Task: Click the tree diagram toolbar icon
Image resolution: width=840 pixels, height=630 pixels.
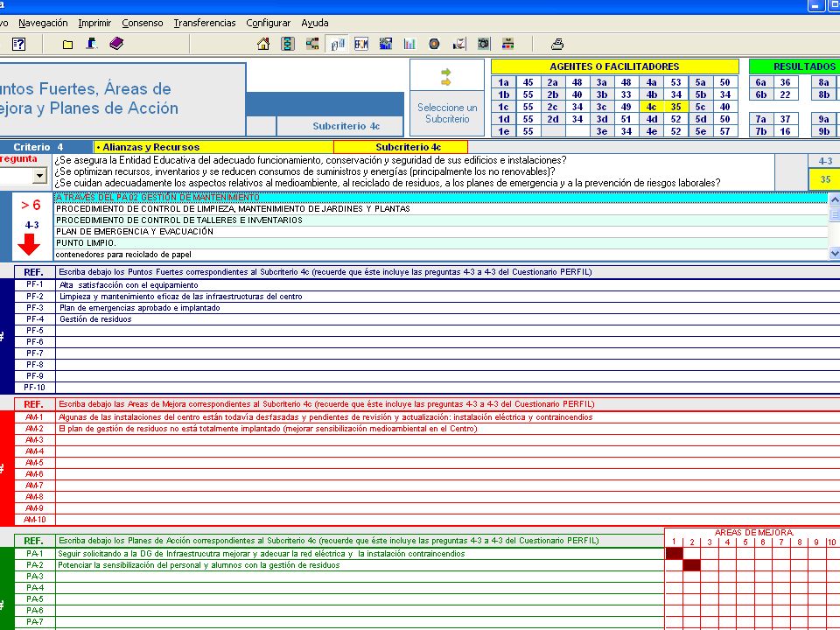Action: (311, 44)
